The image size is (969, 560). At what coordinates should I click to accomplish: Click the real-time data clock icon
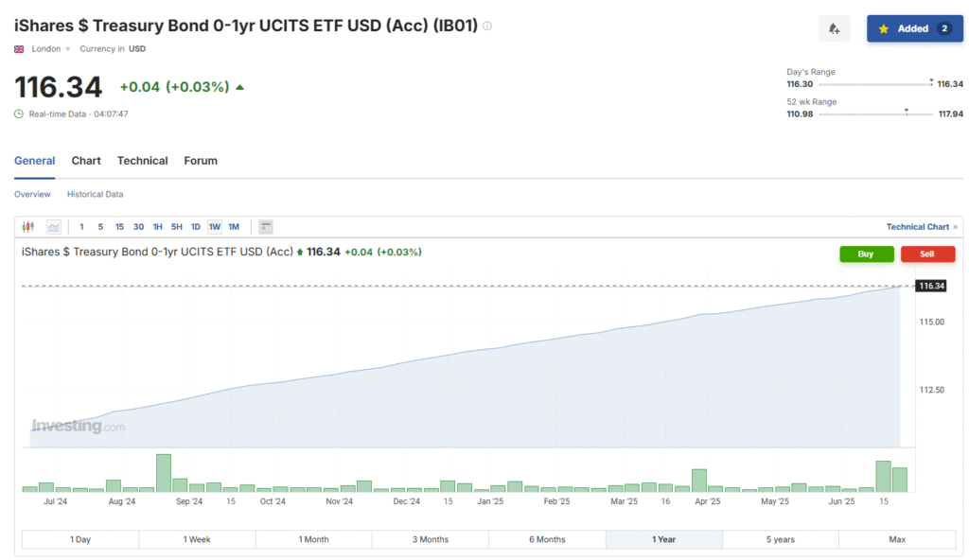coord(19,114)
